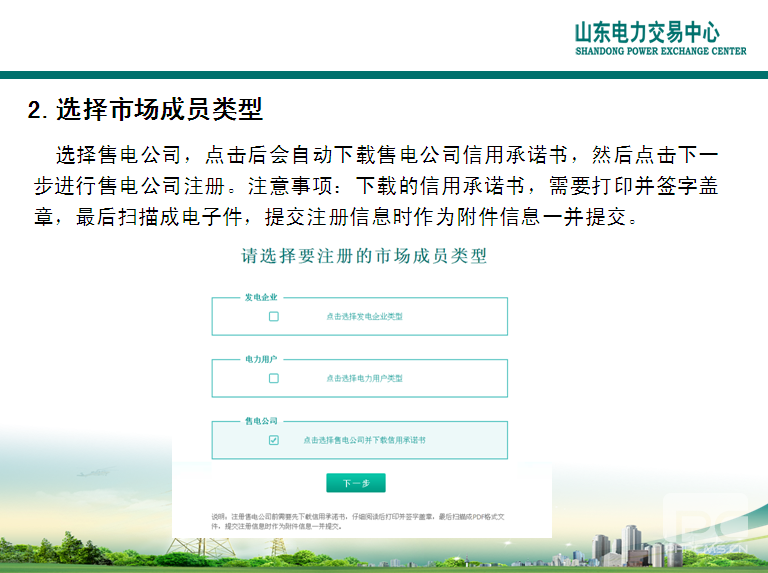This screenshot has width=768, height=573.
Task: Click the 山东电力交易中心 logo
Action: coord(647,32)
